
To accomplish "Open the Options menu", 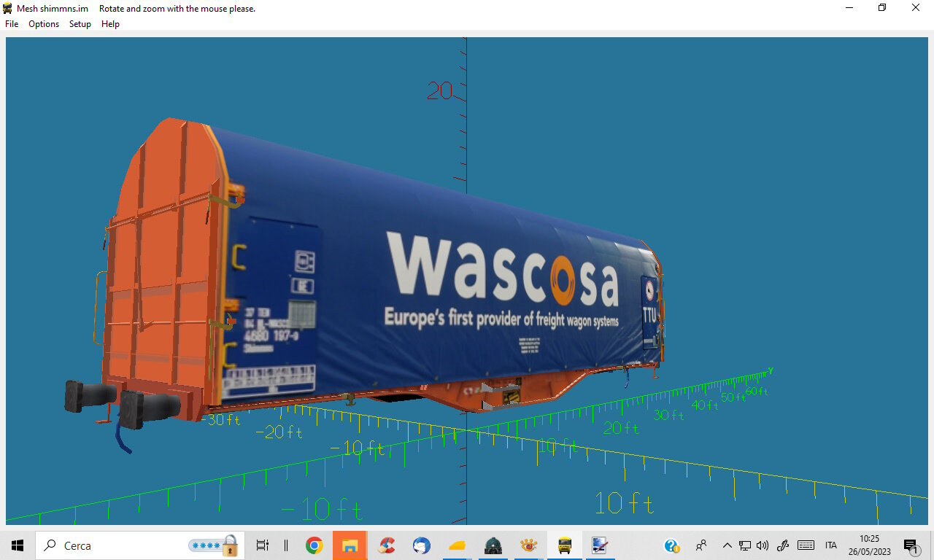I will click(44, 24).
